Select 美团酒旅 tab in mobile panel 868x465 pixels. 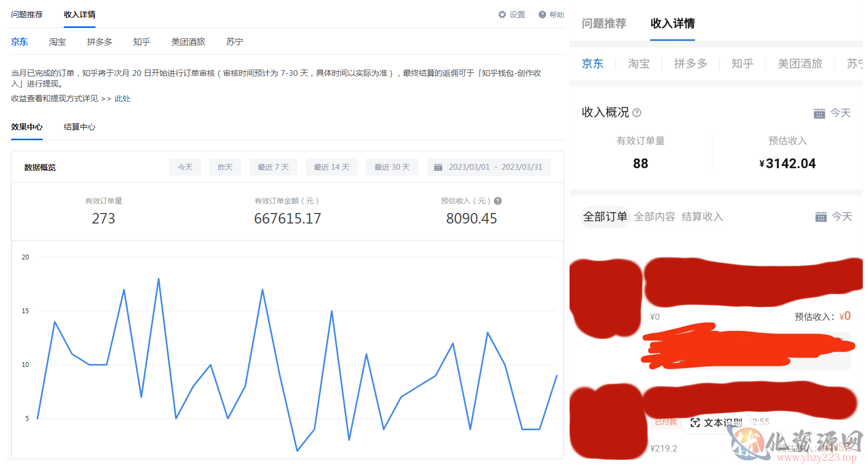point(800,64)
